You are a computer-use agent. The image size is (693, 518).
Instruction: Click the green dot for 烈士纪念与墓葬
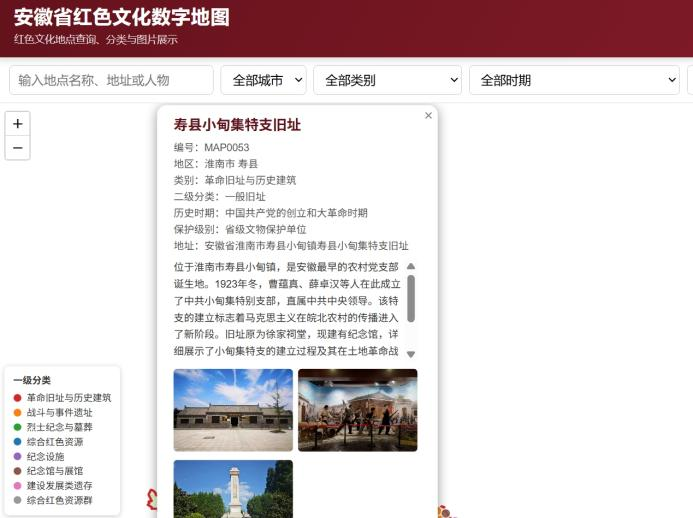[x=18, y=427]
